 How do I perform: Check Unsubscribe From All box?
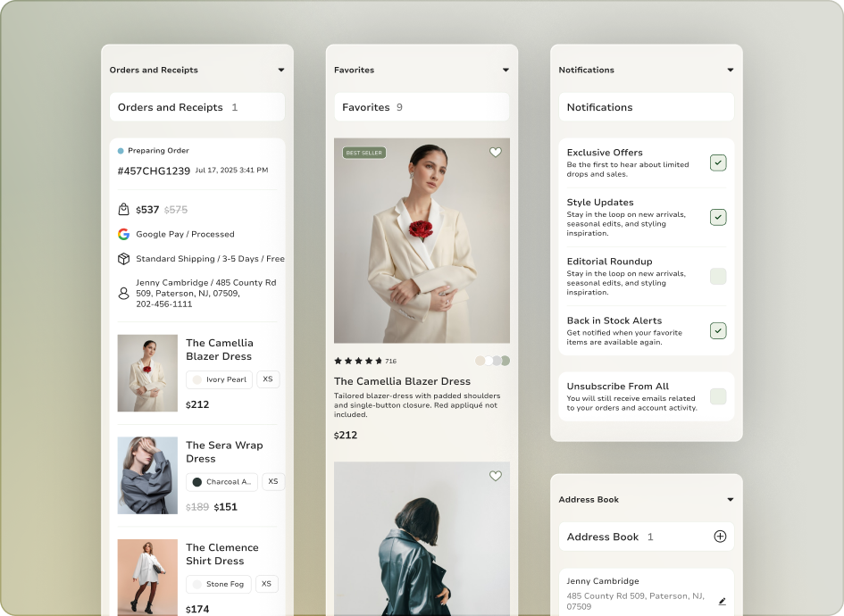point(718,396)
